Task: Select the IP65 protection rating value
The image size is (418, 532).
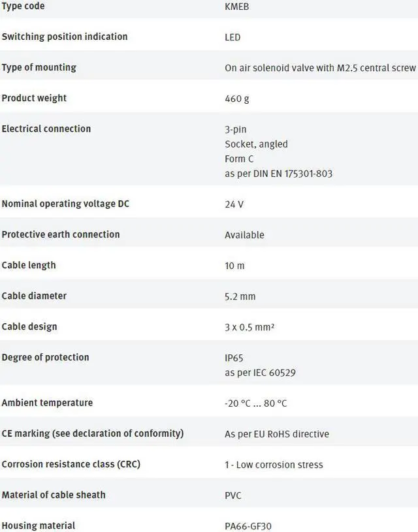Action: point(234,358)
